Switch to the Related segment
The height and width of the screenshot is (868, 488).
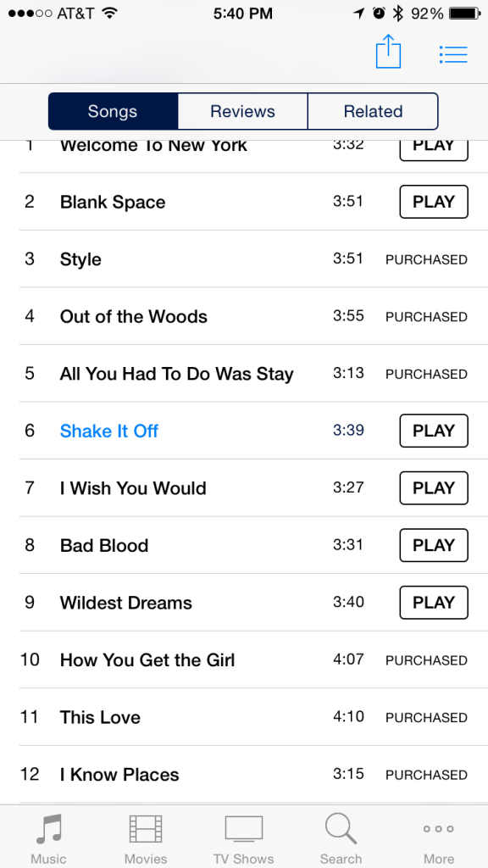click(373, 111)
